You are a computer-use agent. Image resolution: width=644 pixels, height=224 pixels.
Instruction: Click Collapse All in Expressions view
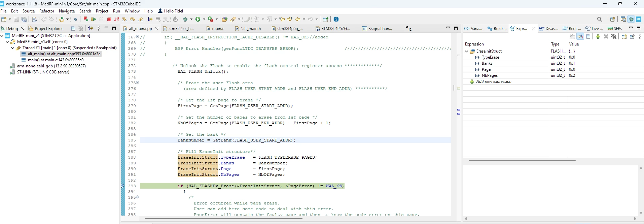click(x=588, y=36)
